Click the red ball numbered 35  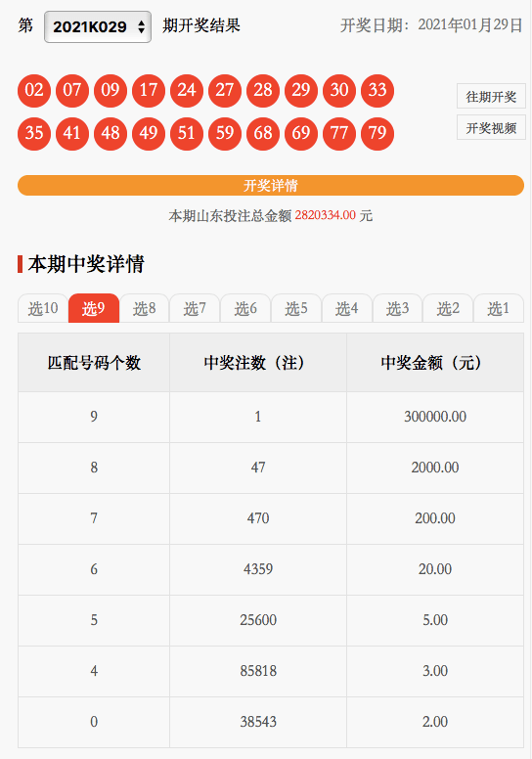[34, 134]
